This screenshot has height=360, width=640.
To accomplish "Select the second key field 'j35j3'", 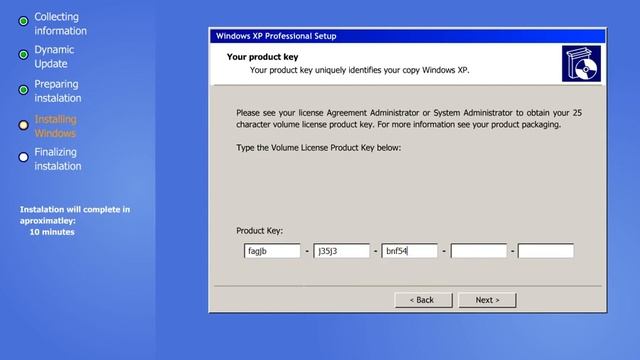I will click(x=341, y=251).
